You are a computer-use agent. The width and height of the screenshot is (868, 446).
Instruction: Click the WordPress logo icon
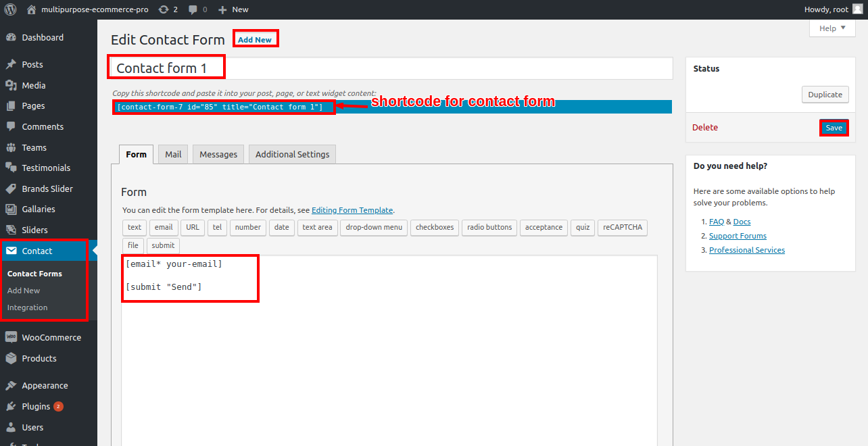pos(10,9)
